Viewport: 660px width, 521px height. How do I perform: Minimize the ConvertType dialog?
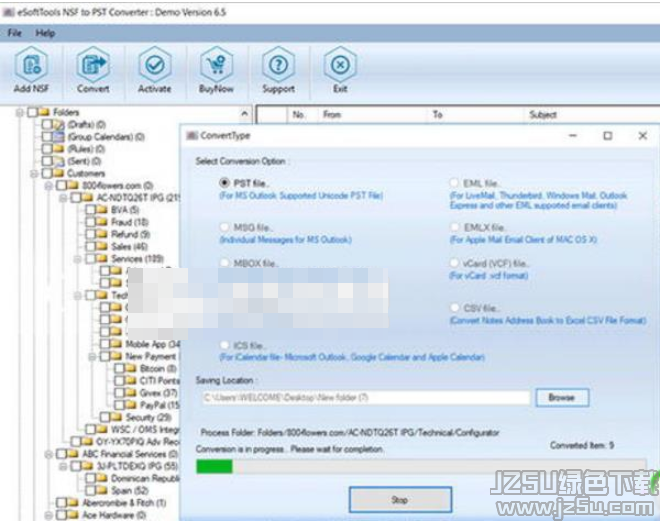pyautogui.click(x=573, y=136)
